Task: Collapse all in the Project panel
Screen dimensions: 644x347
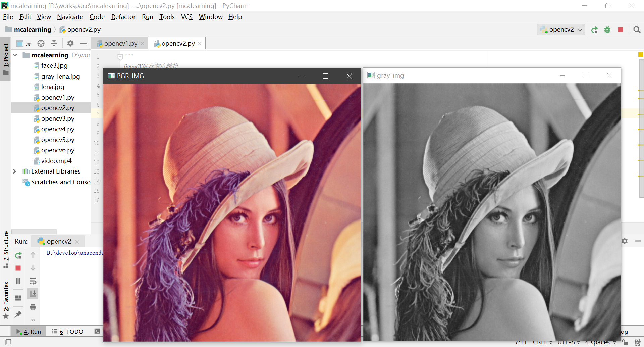Action: pyautogui.click(x=54, y=43)
